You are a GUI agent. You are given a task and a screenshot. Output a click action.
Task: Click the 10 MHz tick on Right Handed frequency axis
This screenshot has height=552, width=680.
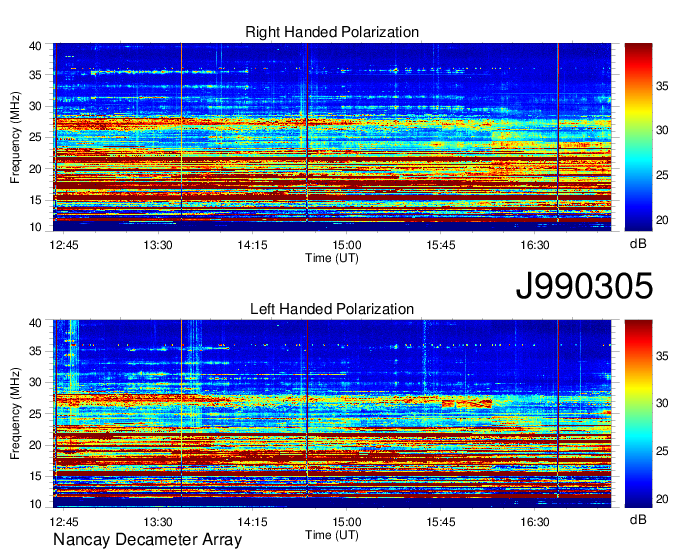pos(35,227)
